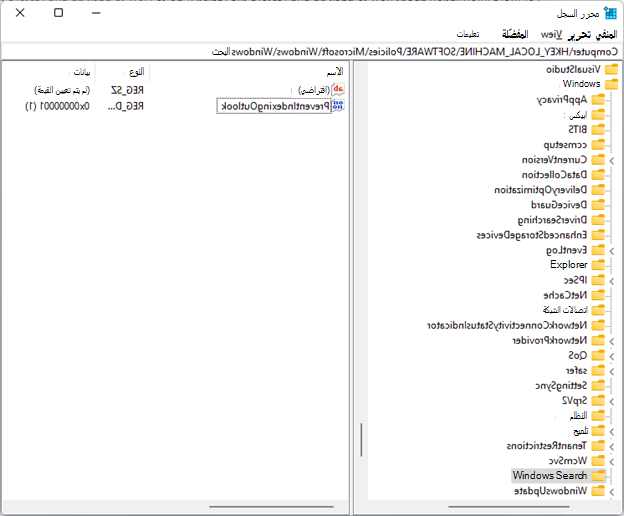Select the VisualStudio folder icon

(x=611, y=69)
